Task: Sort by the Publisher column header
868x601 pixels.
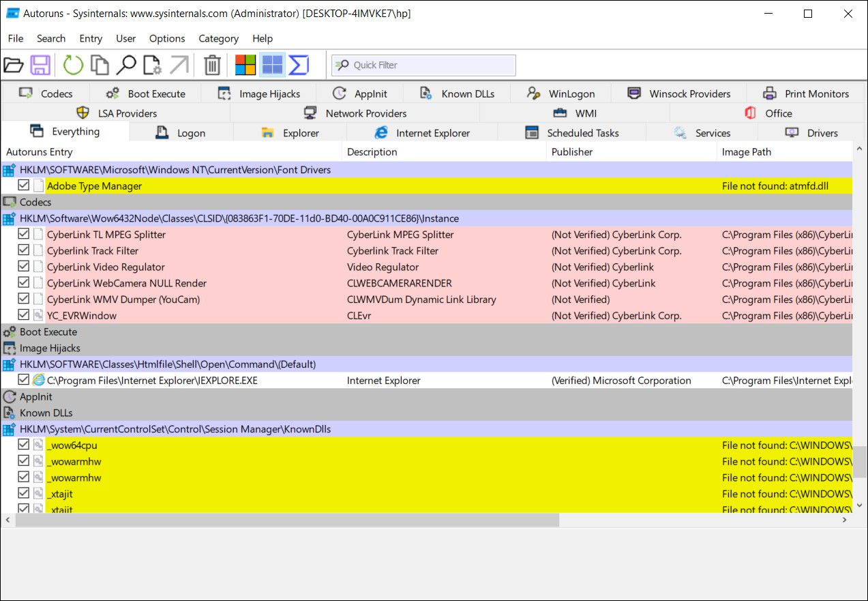Action: pos(571,152)
